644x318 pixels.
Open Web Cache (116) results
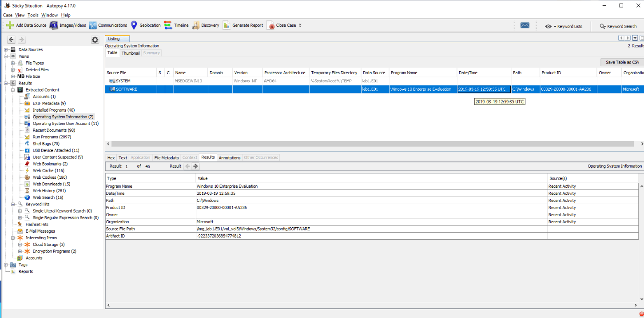click(48, 170)
